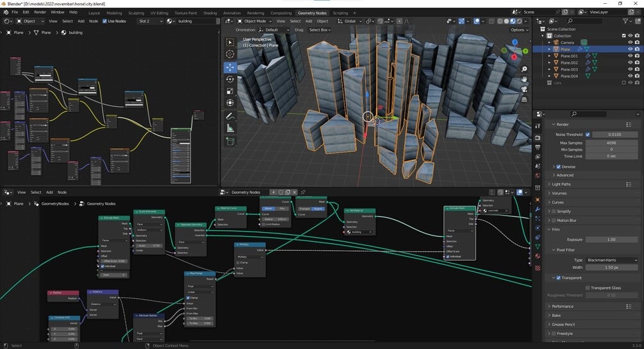Hide Plane.002 with its eye icon

(x=630, y=62)
